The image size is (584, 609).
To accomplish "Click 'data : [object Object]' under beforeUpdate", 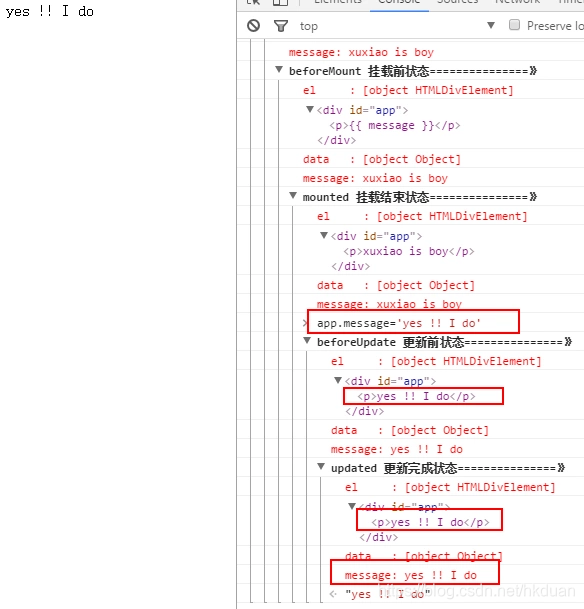I will tap(410, 431).
